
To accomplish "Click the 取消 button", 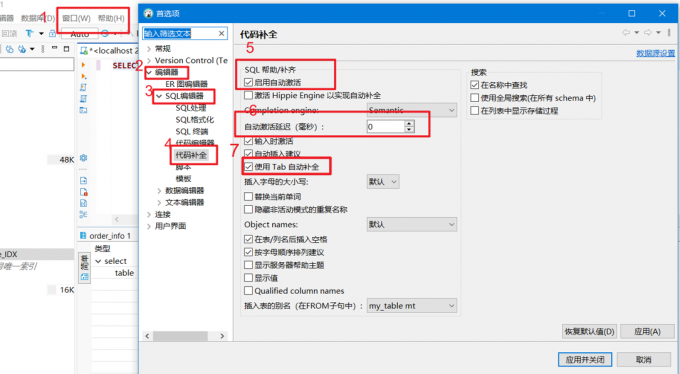I will click(644, 360).
